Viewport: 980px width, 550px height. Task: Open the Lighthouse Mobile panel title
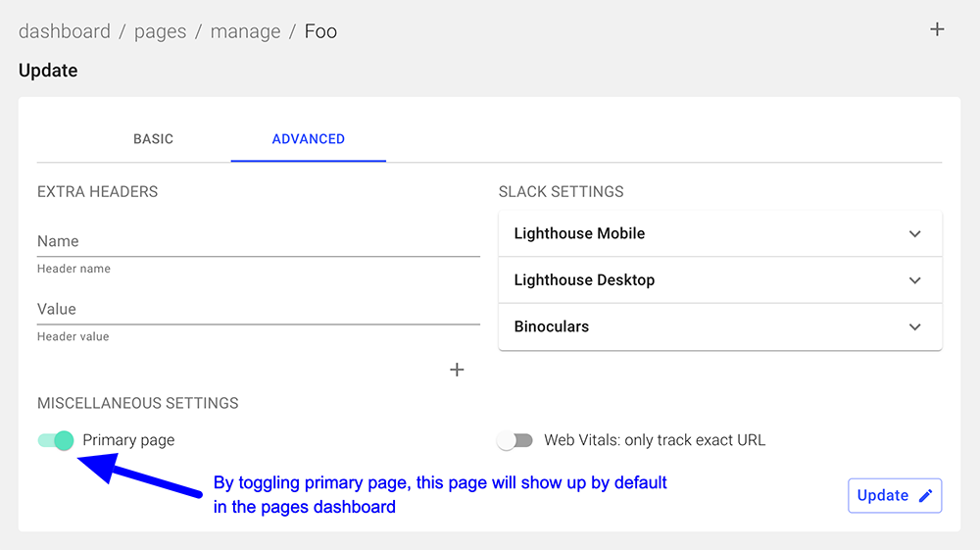point(579,233)
